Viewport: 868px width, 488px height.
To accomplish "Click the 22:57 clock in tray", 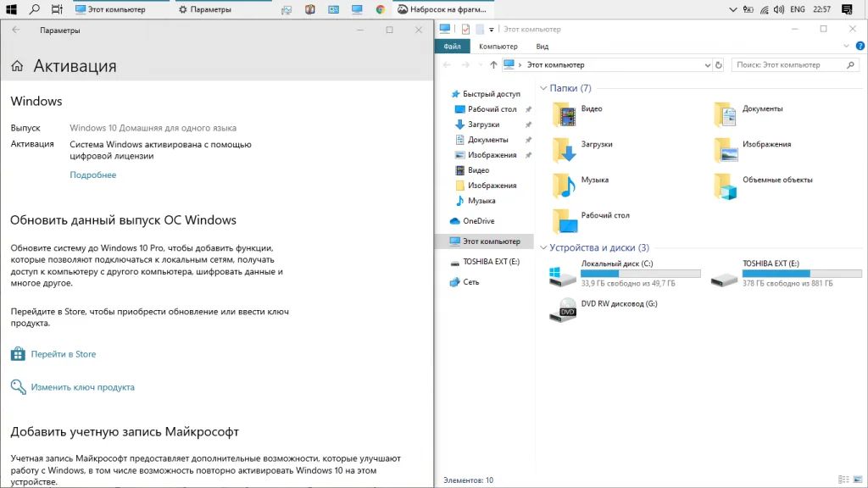I will point(822,9).
